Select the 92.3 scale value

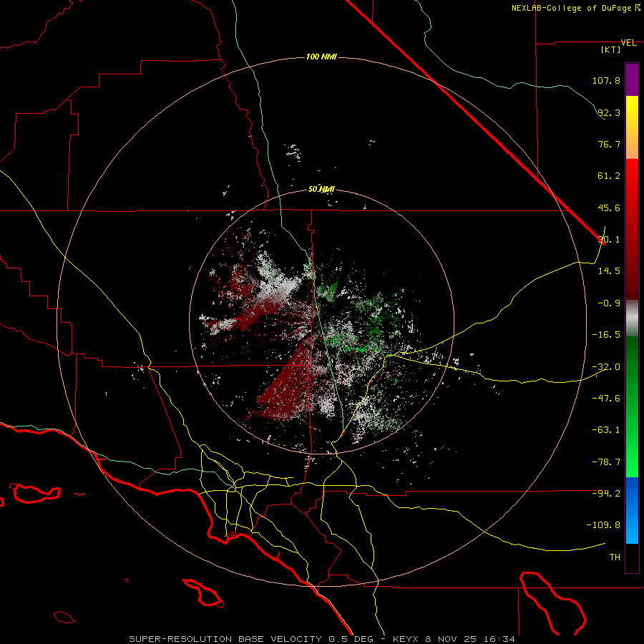click(x=609, y=112)
